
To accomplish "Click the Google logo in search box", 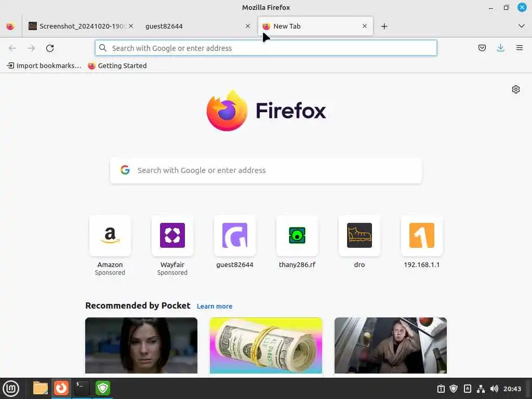I will click(x=125, y=170).
